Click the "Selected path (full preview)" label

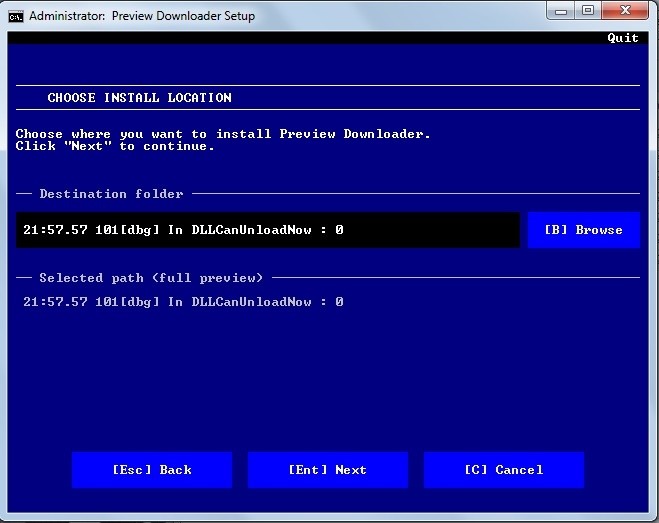(151, 278)
